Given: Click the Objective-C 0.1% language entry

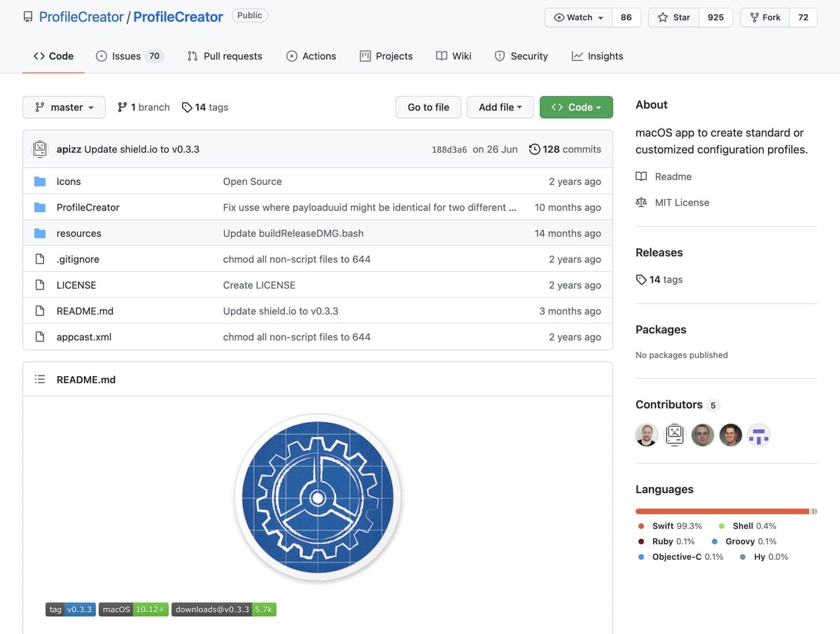Looking at the screenshot, I should pos(680,557).
